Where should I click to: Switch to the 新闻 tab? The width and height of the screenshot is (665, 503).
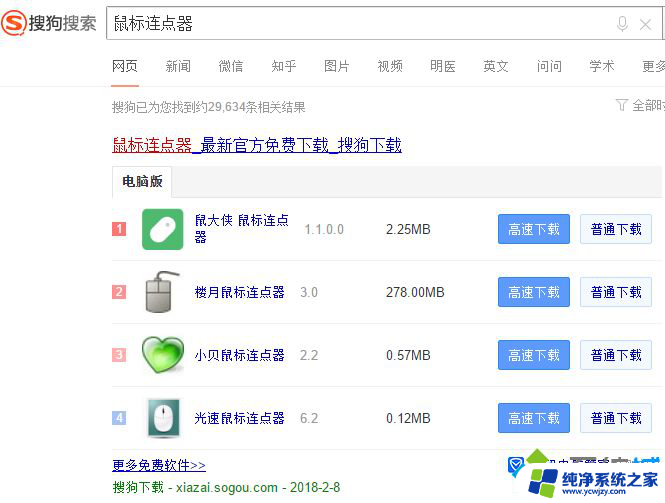tap(178, 66)
